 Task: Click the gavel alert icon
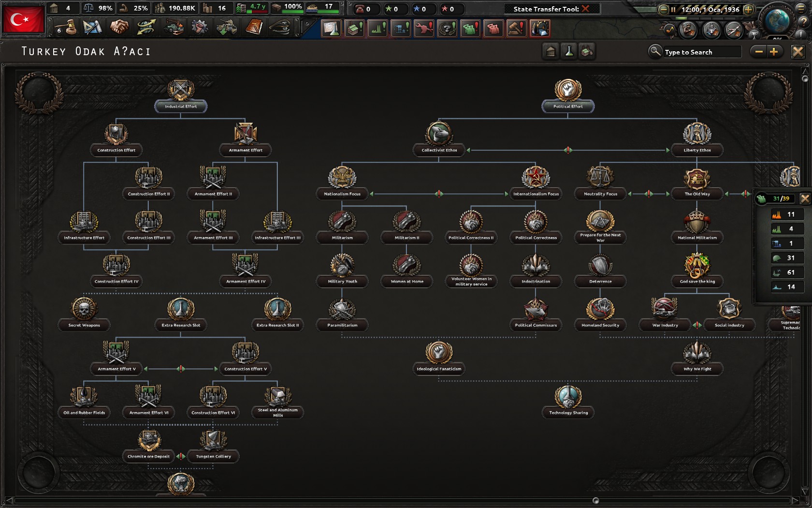517,29
